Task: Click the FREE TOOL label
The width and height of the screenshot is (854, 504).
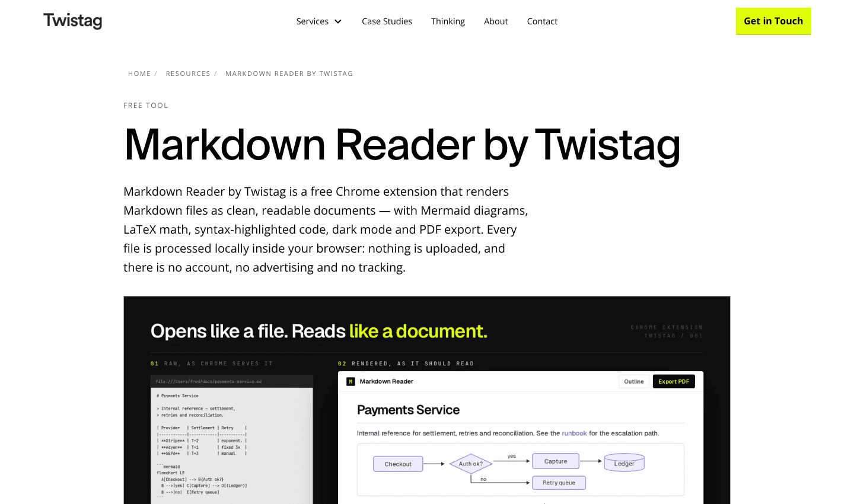Action: click(145, 106)
